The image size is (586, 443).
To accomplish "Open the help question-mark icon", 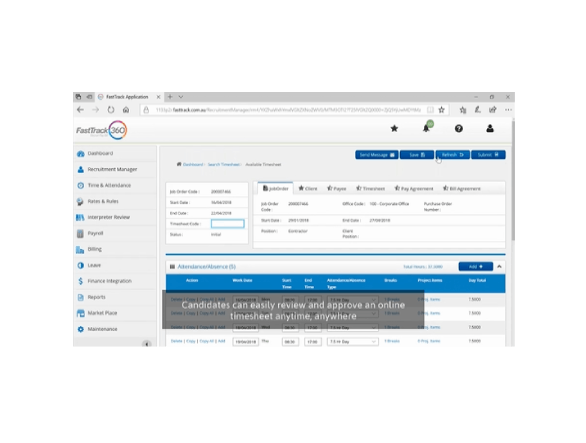I will tap(459, 129).
